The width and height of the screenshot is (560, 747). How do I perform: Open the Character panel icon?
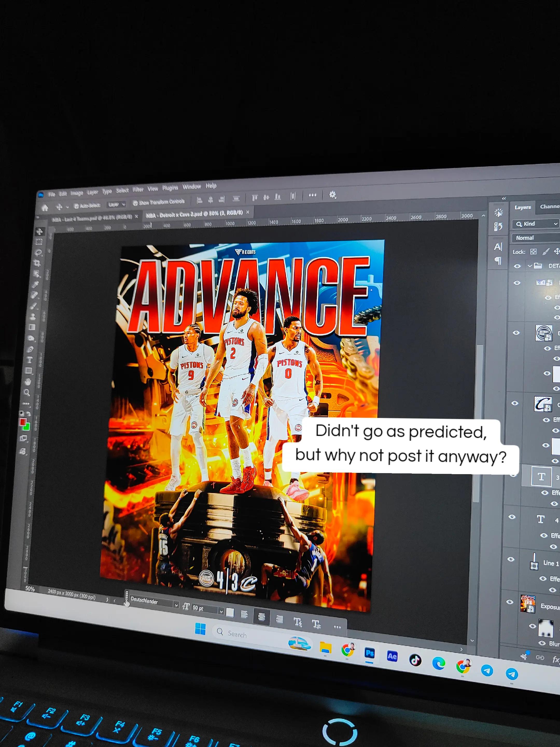[x=498, y=247]
